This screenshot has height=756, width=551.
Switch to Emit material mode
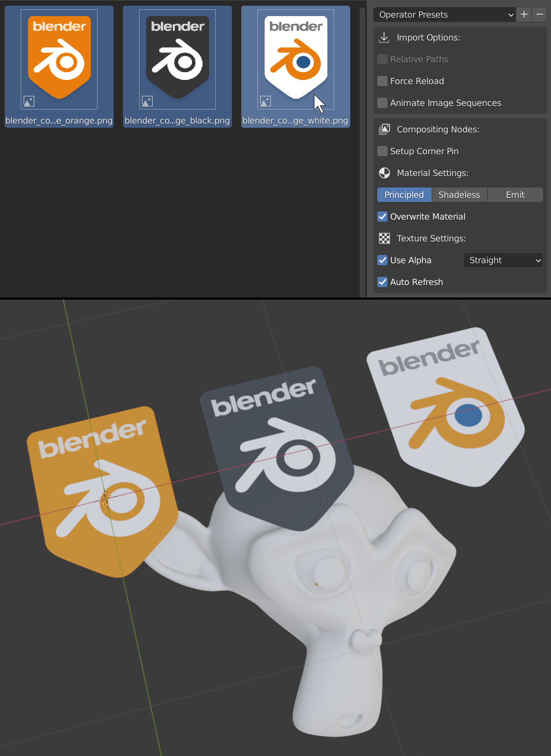tap(515, 195)
